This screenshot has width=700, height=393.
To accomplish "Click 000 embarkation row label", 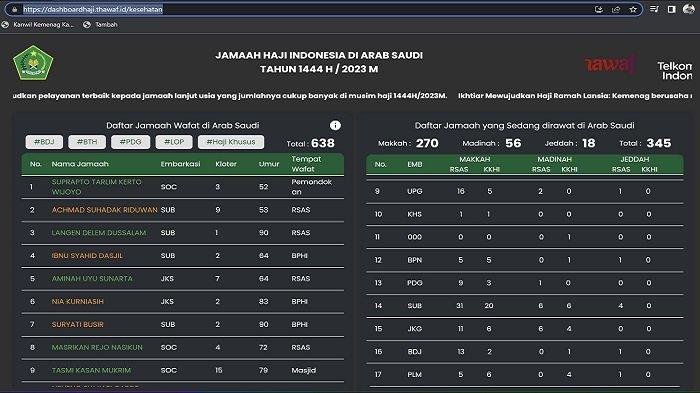I will coord(415,237).
